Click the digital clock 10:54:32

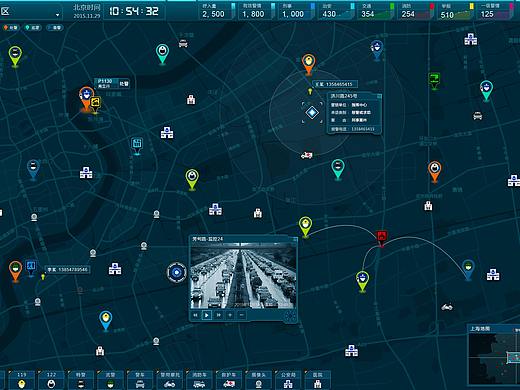(134, 11)
